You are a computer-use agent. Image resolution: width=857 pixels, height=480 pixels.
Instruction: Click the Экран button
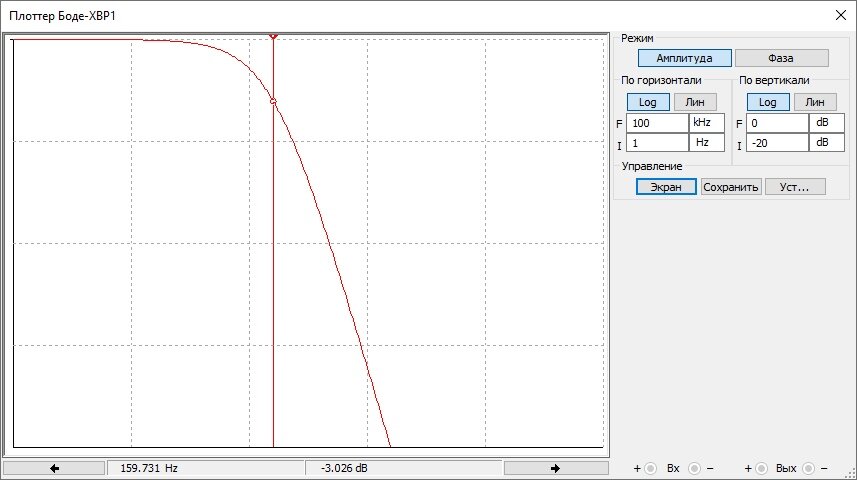click(x=666, y=187)
